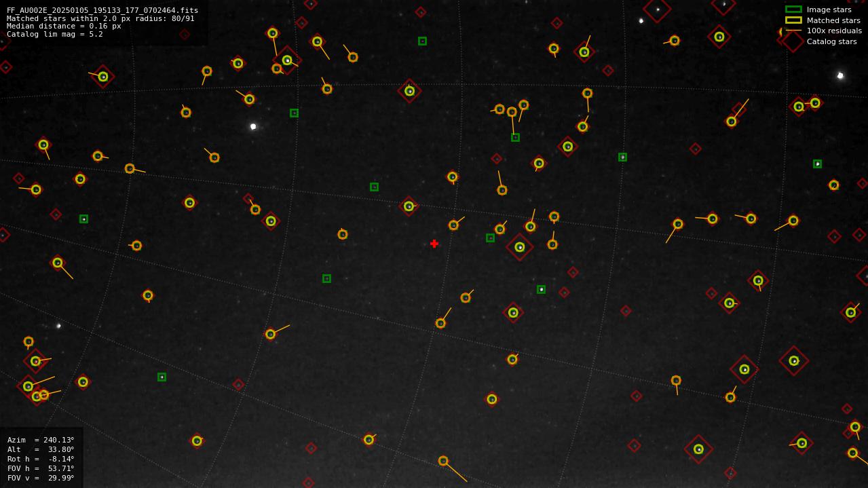Click the 'FOV h = 53.71°' readout

pyautogui.click(x=41, y=468)
